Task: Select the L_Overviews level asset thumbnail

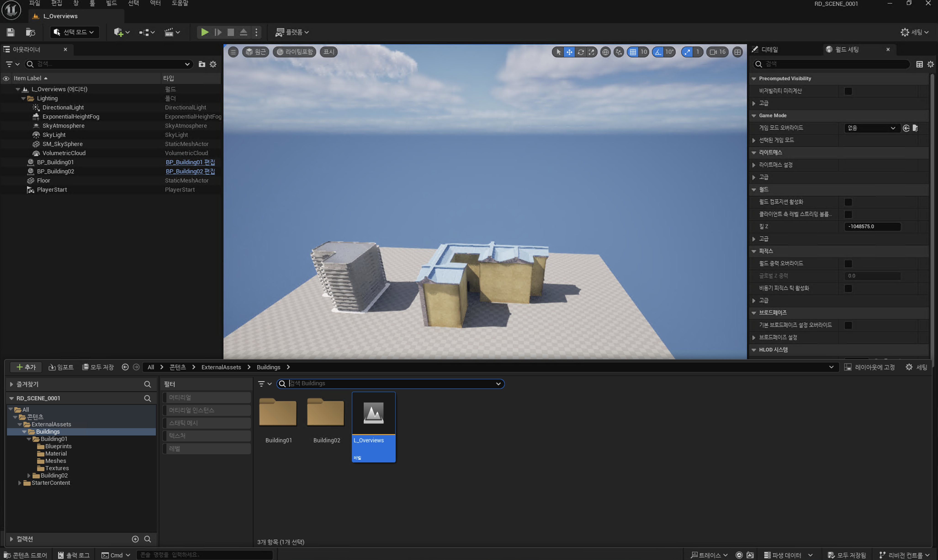Action: [x=374, y=426]
